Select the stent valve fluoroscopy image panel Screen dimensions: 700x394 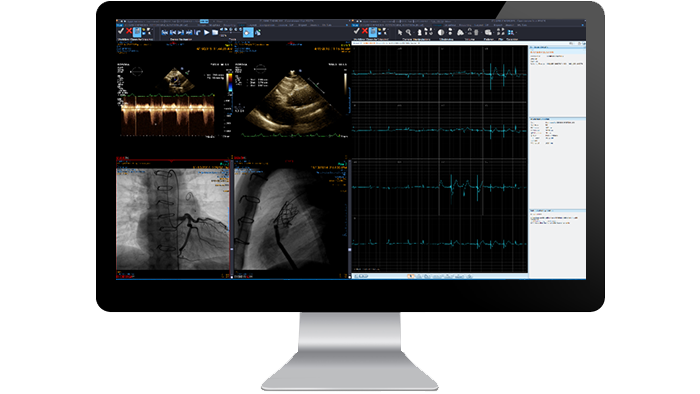pos(291,218)
